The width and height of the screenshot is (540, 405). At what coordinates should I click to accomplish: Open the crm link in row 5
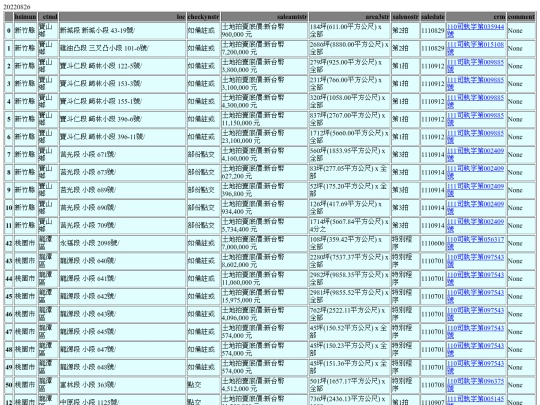point(475,119)
